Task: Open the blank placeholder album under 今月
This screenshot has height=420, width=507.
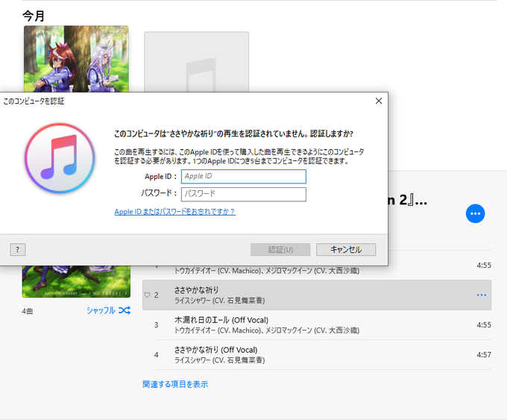Action: click(197, 62)
